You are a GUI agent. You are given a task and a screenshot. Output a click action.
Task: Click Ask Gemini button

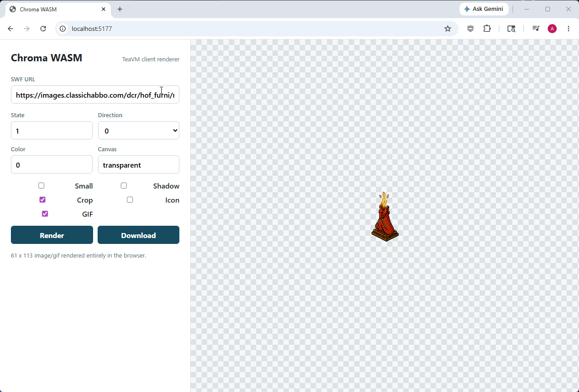click(x=484, y=9)
